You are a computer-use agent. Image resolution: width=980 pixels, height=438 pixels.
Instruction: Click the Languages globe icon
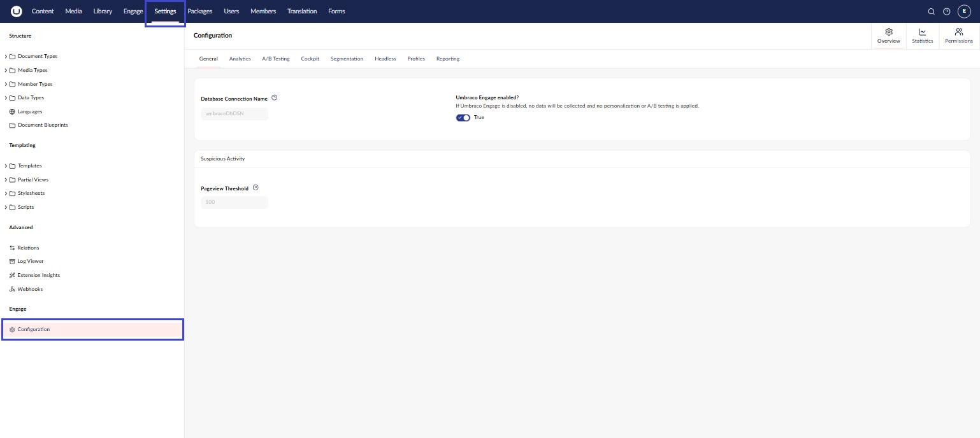pos(12,111)
